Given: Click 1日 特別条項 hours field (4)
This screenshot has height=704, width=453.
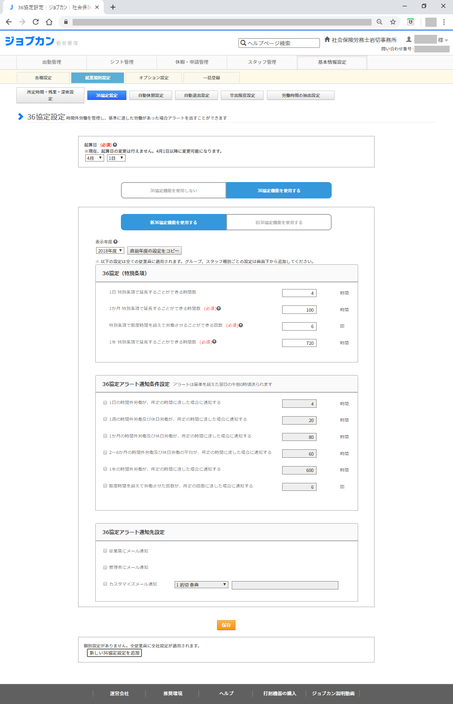Looking at the screenshot, I should (x=299, y=293).
